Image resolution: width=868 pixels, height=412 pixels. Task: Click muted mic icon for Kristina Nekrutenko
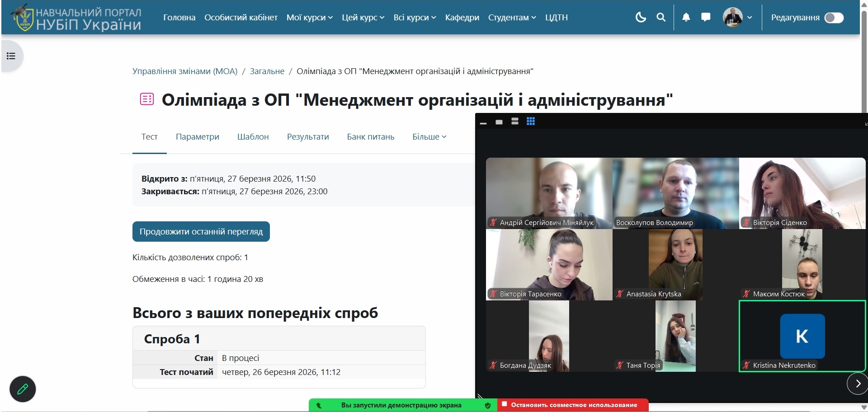pos(746,365)
